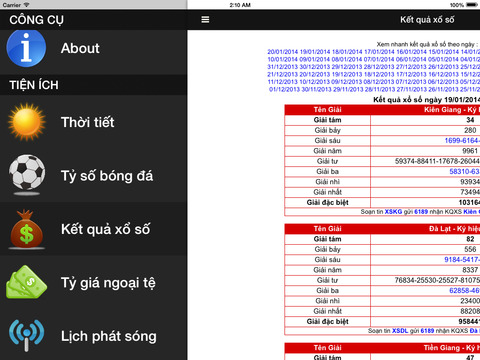Image resolution: width=480 pixels, height=360 pixels.
Task: Toggle the hamburger menu button
Action: point(205,20)
